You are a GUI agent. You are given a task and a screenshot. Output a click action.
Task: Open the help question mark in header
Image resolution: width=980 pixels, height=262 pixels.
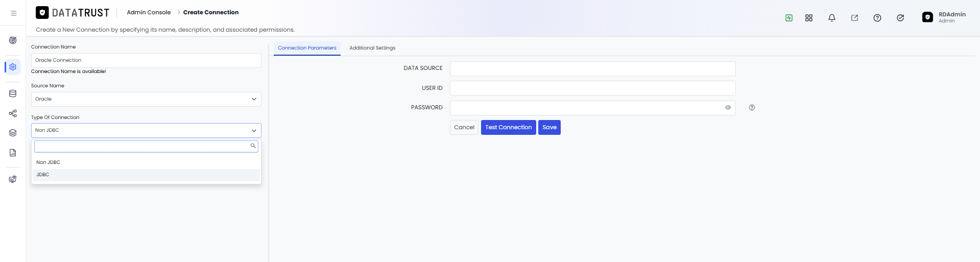point(877,18)
